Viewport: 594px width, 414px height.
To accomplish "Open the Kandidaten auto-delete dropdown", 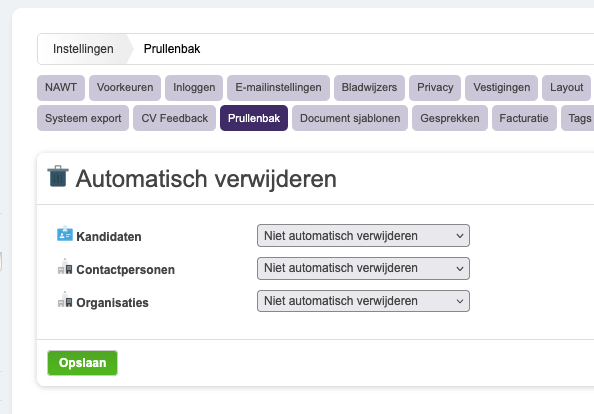I will point(363,236).
